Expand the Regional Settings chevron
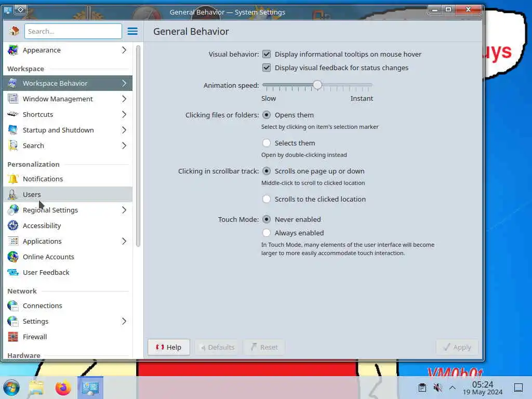The width and height of the screenshot is (532, 399). point(124,210)
